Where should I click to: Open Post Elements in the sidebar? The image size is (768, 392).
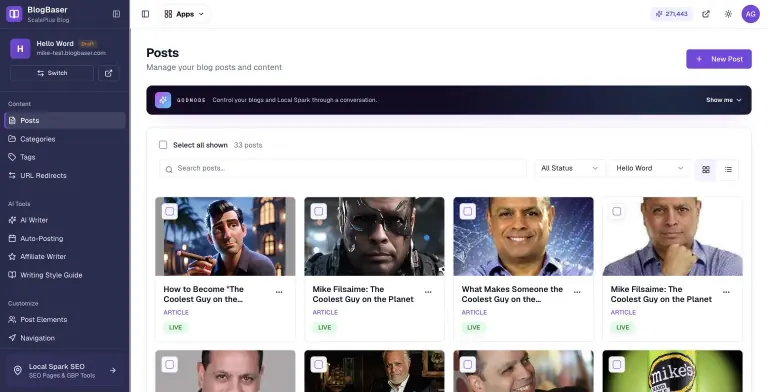[x=65, y=319]
